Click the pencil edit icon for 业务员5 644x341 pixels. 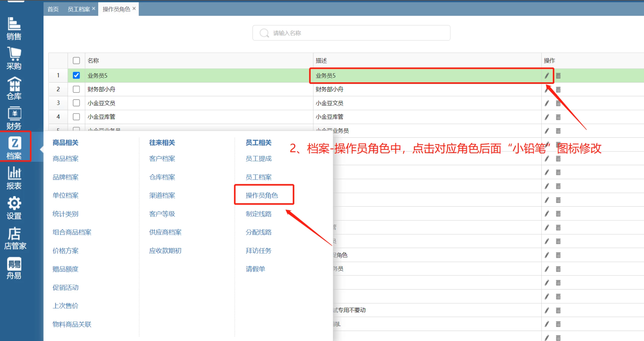547,76
